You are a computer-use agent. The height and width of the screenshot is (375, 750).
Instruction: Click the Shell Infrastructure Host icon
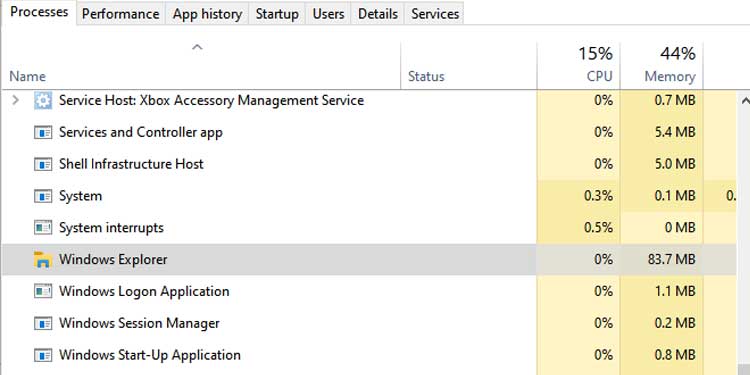point(43,165)
